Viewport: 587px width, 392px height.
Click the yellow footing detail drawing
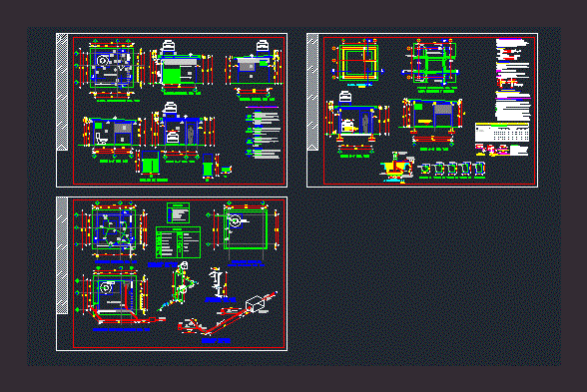click(x=396, y=167)
